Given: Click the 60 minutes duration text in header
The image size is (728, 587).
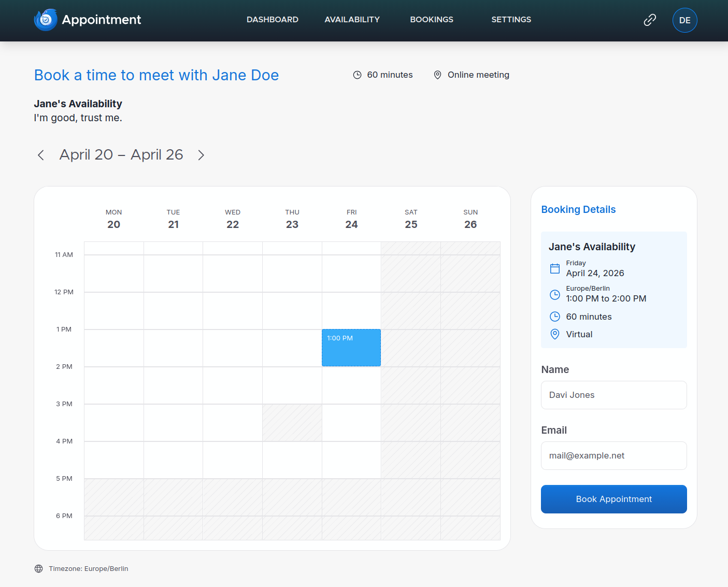Looking at the screenshot, I should point(390,75).
